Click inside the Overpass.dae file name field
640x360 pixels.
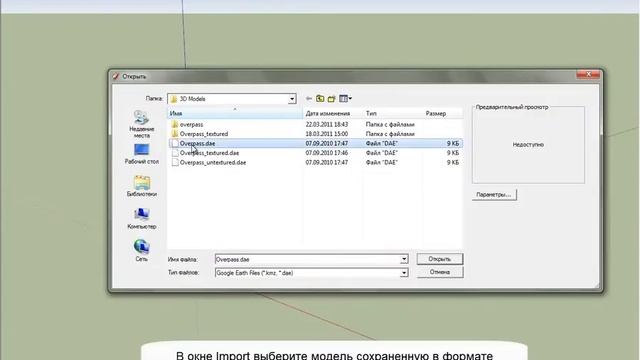tap(307, 259)
